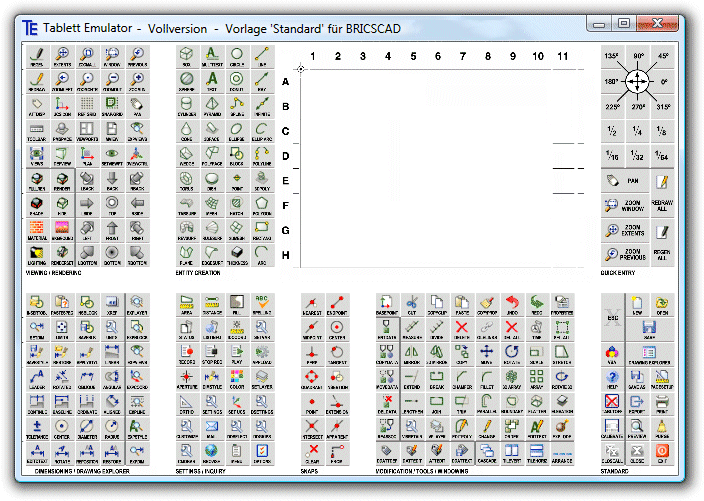Select the Chamfer tool
This screenshot has height=501, width=704.
click(462, 379)
